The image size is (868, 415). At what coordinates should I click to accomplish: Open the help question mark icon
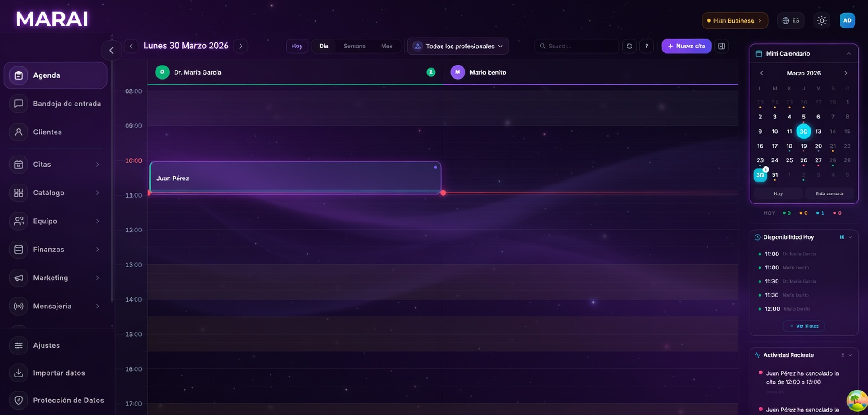click(646, 46)
